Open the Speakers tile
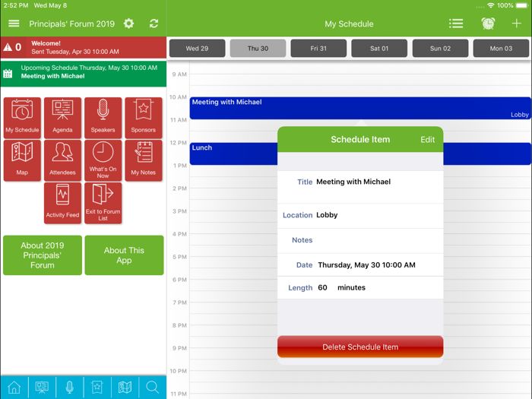 [x=103, y=118]
